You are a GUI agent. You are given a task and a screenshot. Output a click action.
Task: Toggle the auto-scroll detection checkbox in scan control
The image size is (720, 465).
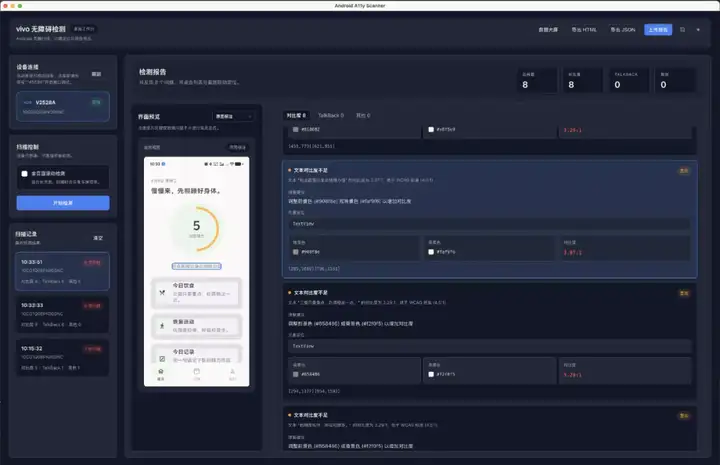(24, 174)
